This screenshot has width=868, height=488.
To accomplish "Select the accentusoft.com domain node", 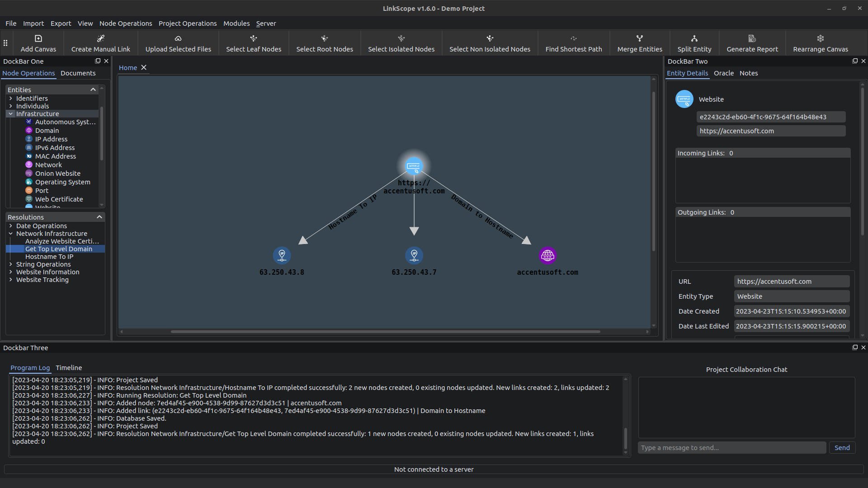I will pos(547,256).
